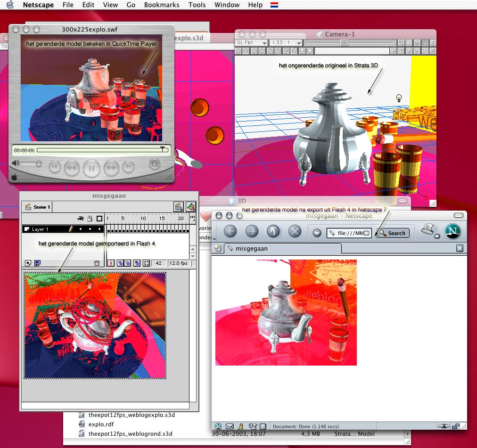Click the Mail envelope icon in status bar
The width and height of the screenshot is (477, 448).
tap(230, 426)
